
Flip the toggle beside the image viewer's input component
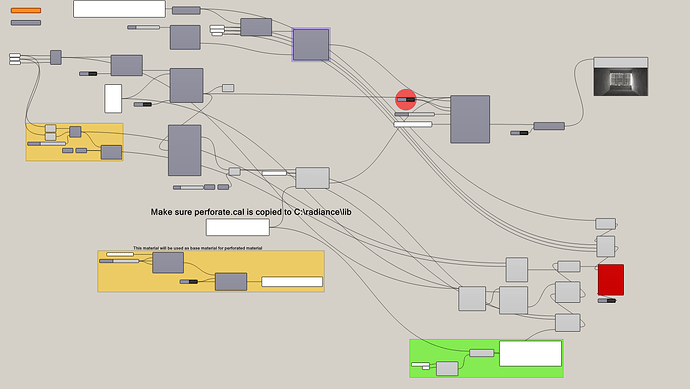click(519, 133)
